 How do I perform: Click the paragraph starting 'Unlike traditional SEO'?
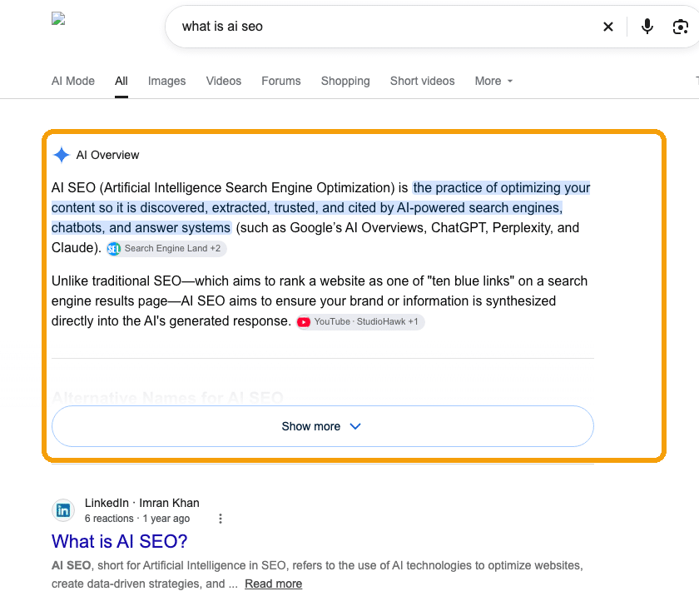[320, 301]
